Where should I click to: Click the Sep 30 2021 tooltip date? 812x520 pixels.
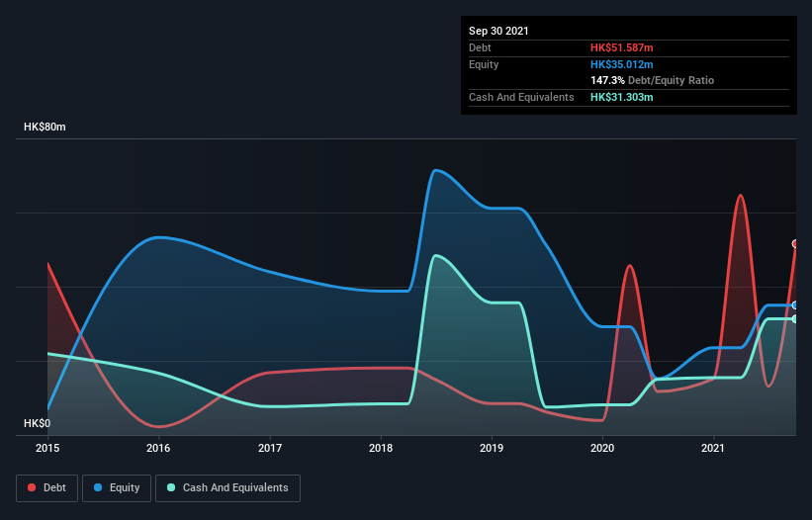[x=498, y=31]
